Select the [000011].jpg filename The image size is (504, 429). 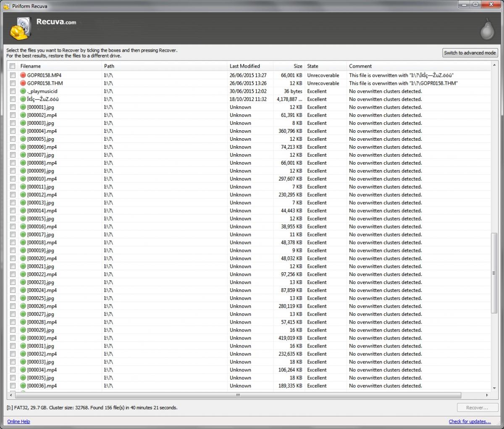click(41, 187)
